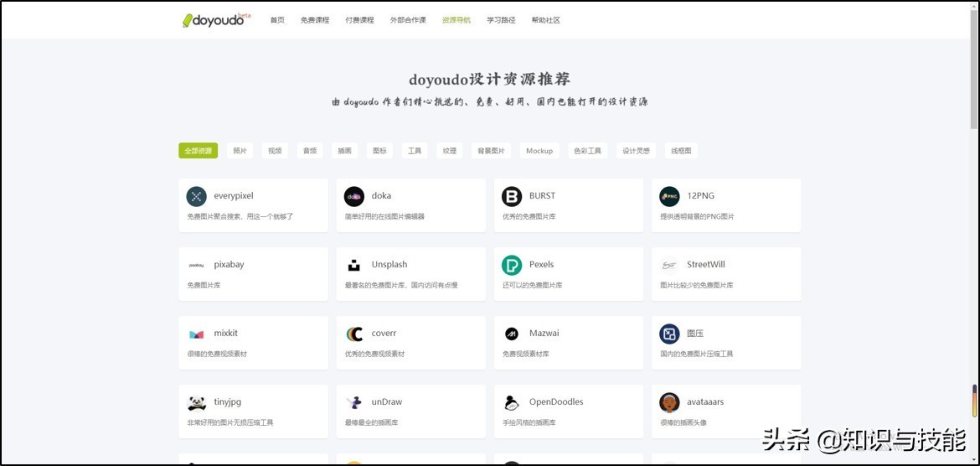Open the everypixel site icon

(x=196, y=196)
